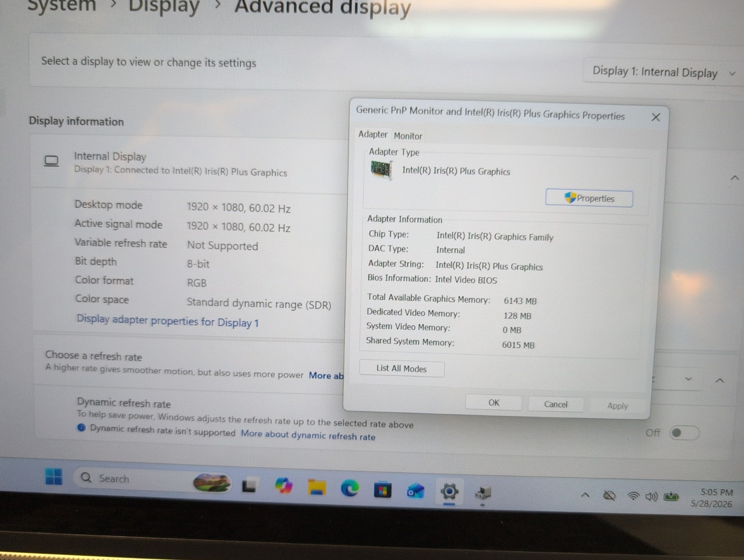Switch to the Adapter tab

click(372, 134)
